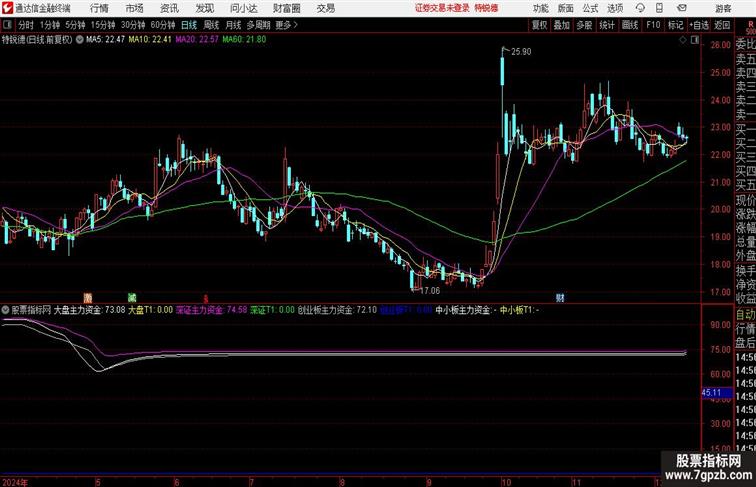
Task: Click the 25.90 high price label
Action: 521,52
